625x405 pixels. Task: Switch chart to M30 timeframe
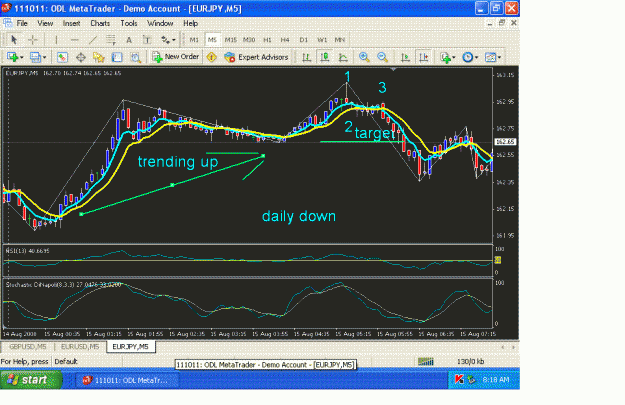click(249, 39)
